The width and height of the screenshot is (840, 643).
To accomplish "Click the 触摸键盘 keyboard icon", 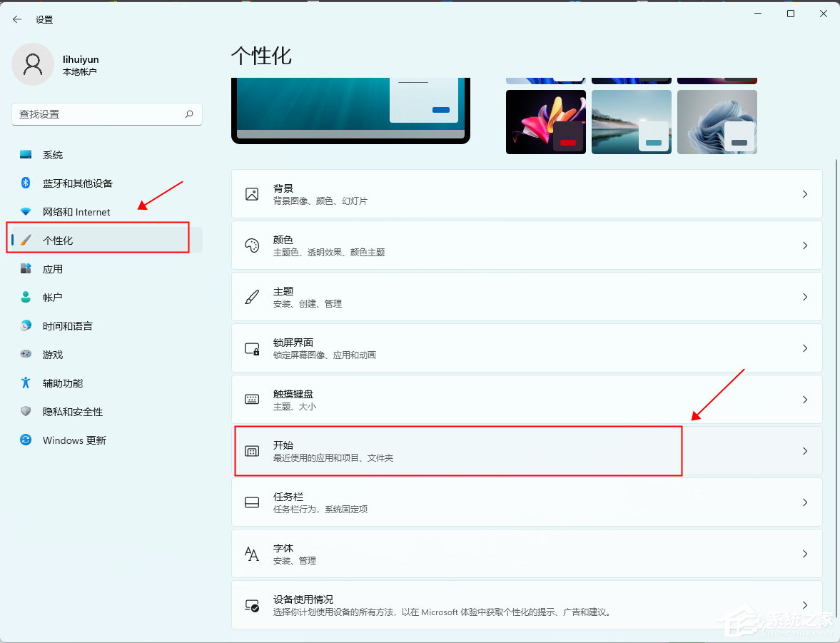I will (x=252, y=399).
